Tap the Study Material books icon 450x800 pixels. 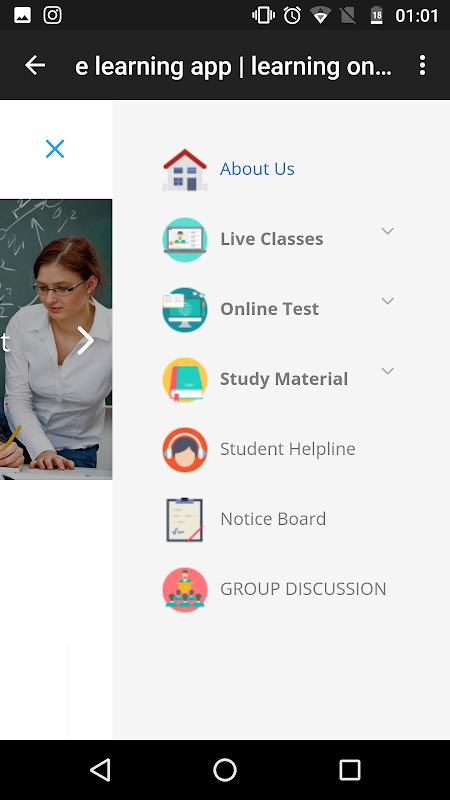click(185, 380)
